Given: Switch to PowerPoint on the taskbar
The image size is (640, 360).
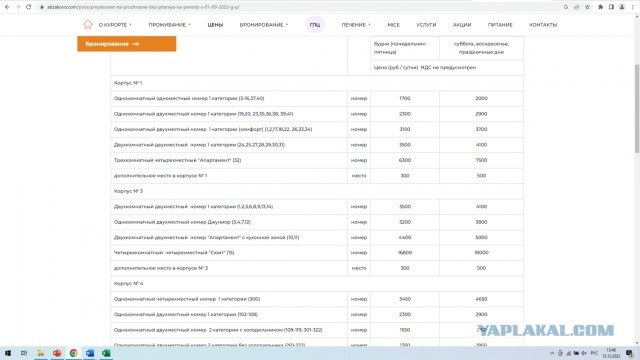Looking at the screenshot, I should tap(57, 353).
